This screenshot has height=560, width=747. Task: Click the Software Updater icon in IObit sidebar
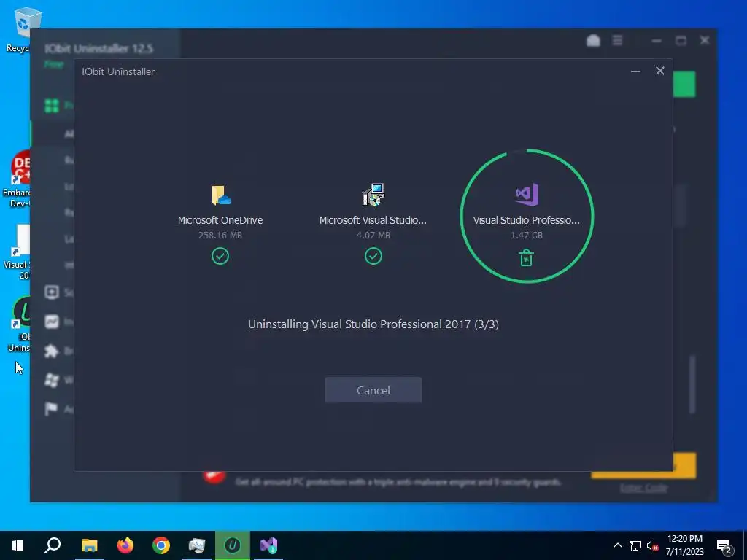52,292
